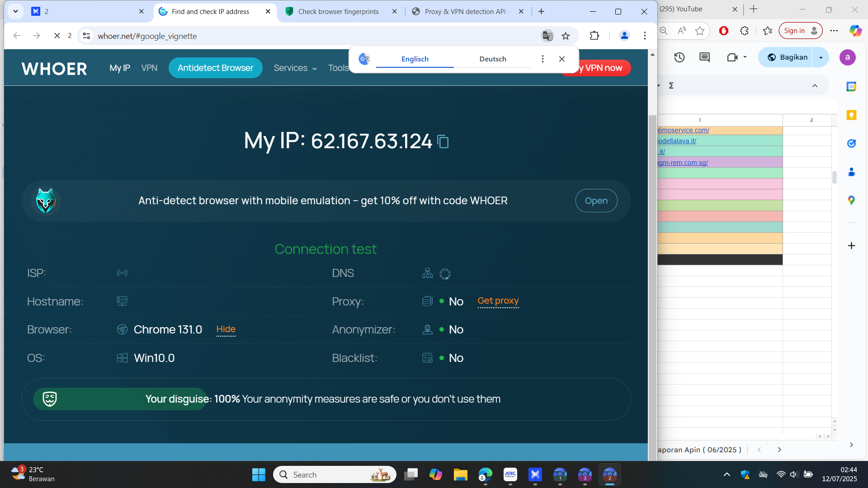Open Chrome's three-dot menu
This screenshot has width=868, height=488.
(645, 36)
